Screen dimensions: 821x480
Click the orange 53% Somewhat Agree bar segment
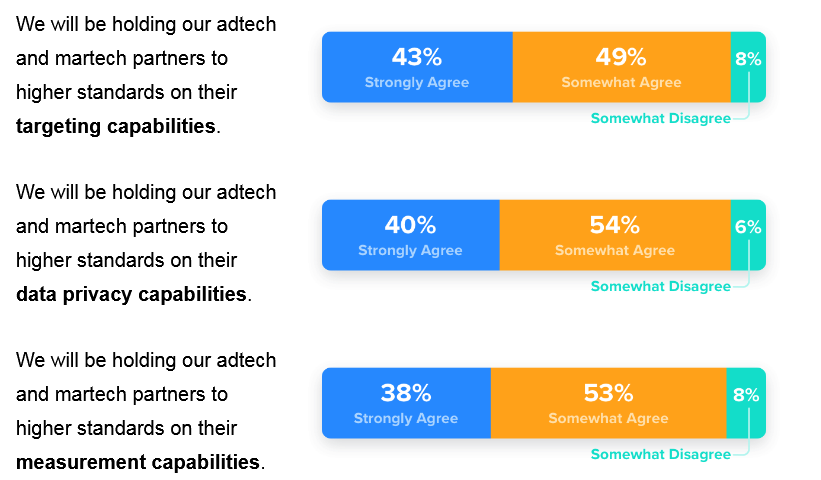click(608, 403)
